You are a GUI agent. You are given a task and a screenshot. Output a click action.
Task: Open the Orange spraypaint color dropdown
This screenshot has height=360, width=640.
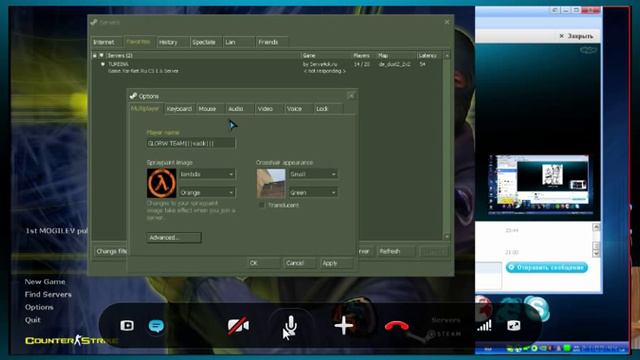[207, 192]
